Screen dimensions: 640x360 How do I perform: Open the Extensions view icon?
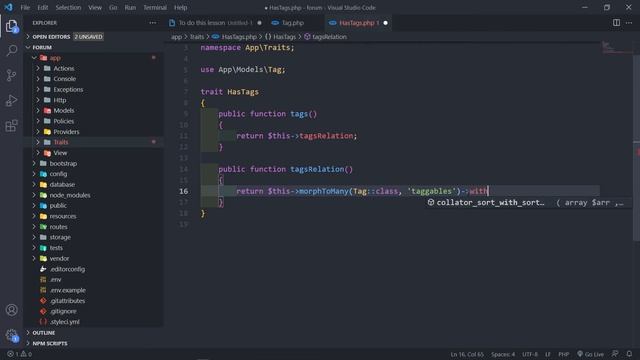point(12,126)
